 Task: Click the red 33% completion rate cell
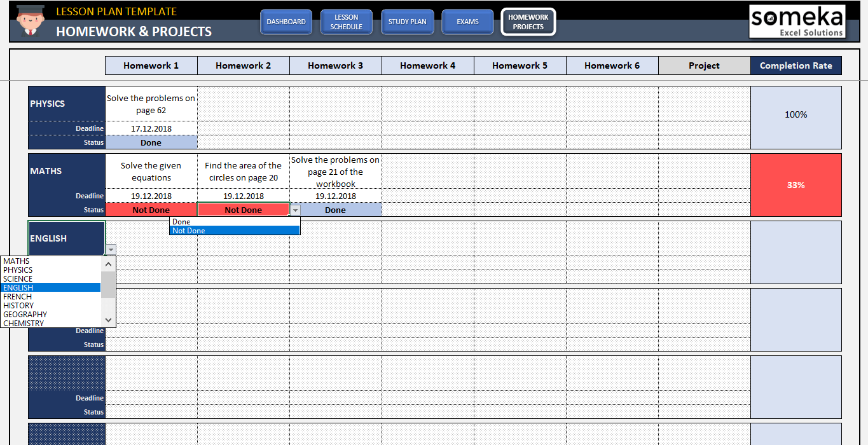(x=796, y=184)
